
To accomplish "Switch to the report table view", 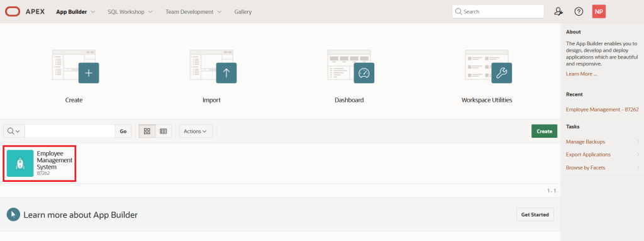I will 164,131.
